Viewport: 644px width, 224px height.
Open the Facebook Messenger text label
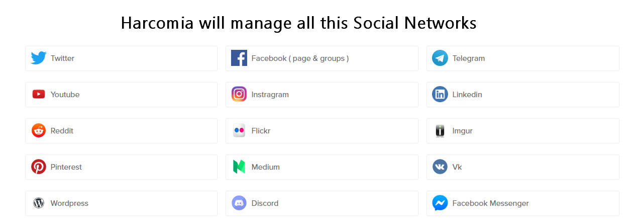tap(490, 203)
